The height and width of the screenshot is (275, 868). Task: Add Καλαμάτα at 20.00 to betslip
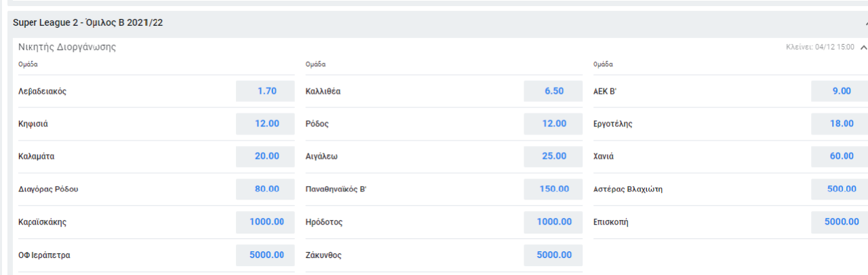click(266, 156)
